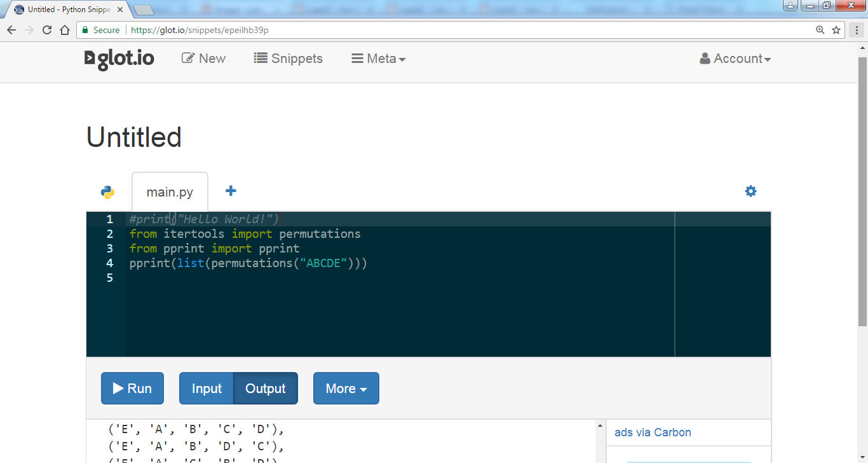Open the Meta dropdown menu

(x=378, y=58)
